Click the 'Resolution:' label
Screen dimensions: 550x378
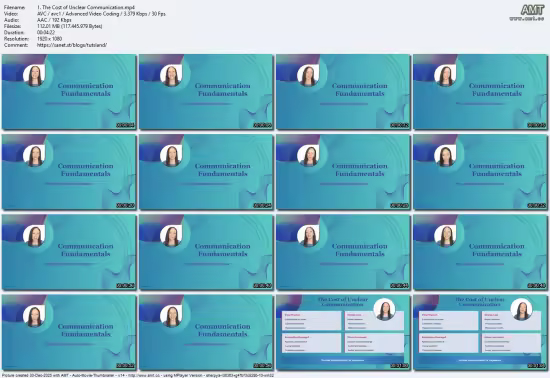pyautogui.click(x=16, y=39)
